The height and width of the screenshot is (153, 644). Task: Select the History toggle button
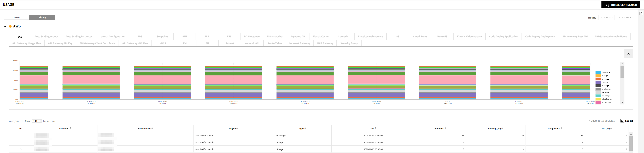coord(42,17)
